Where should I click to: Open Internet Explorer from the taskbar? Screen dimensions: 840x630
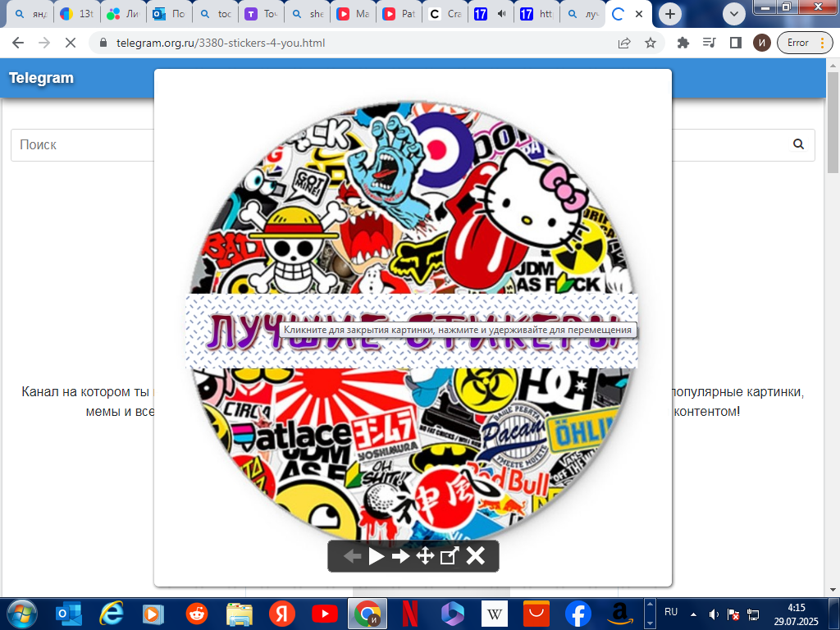pyautogui.click(x=112, y=614)
